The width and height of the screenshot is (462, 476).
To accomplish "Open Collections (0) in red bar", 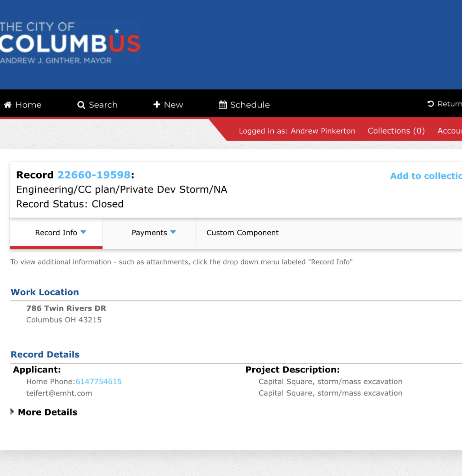I will pos(396,131).
